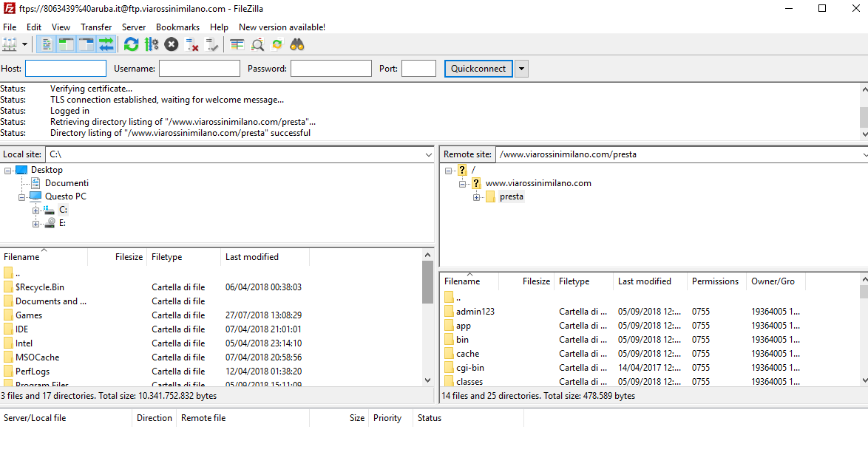The image size is (868, 452).
Task: Click the Password input field
Action: point(331,69)
